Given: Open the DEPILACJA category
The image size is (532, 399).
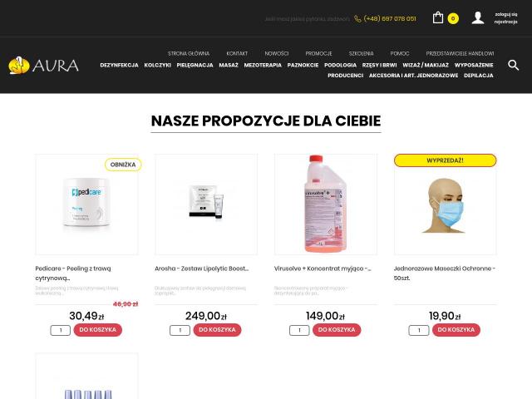Looking at the screenshot, I should pos(479,76).
